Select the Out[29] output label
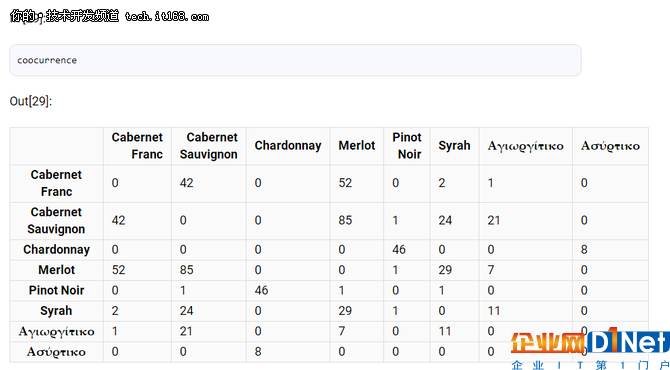This screenshot has width=670, height=370. [31, 102]
